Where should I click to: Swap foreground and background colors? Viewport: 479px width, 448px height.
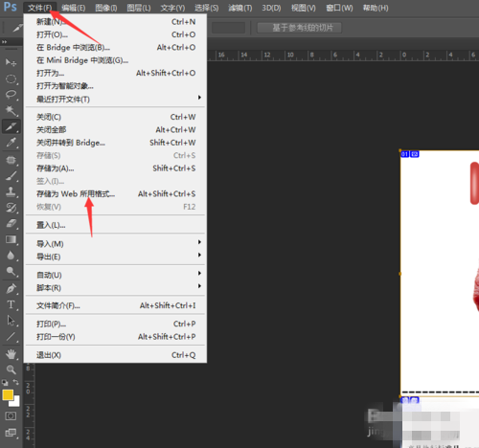click(x=16, y=382)
